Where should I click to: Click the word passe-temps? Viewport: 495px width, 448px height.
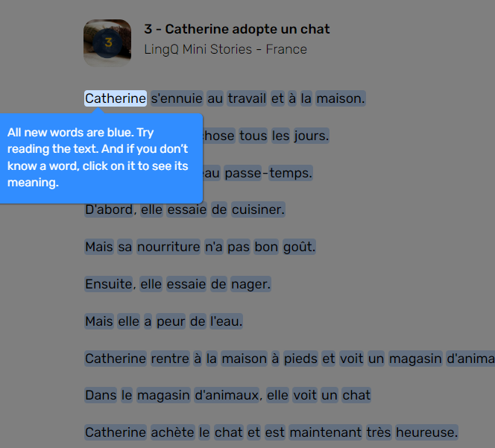(268, 173)
